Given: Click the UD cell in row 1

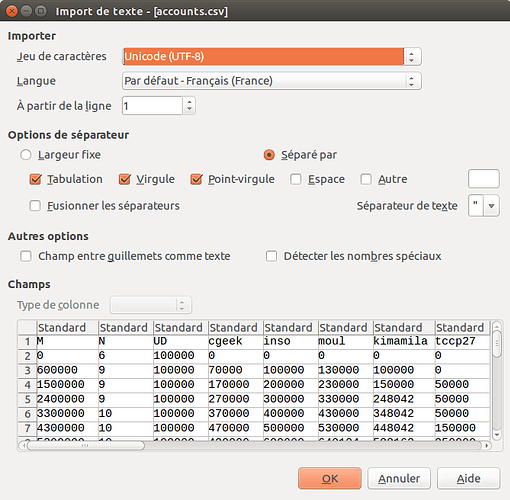Looking at the screenshot, I should click(x=180, y=342).
